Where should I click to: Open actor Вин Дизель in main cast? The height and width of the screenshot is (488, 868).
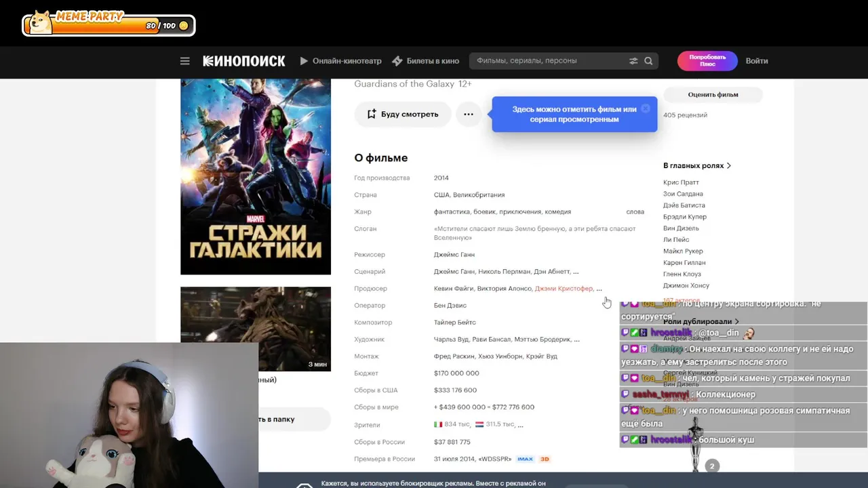pos(681,228)
